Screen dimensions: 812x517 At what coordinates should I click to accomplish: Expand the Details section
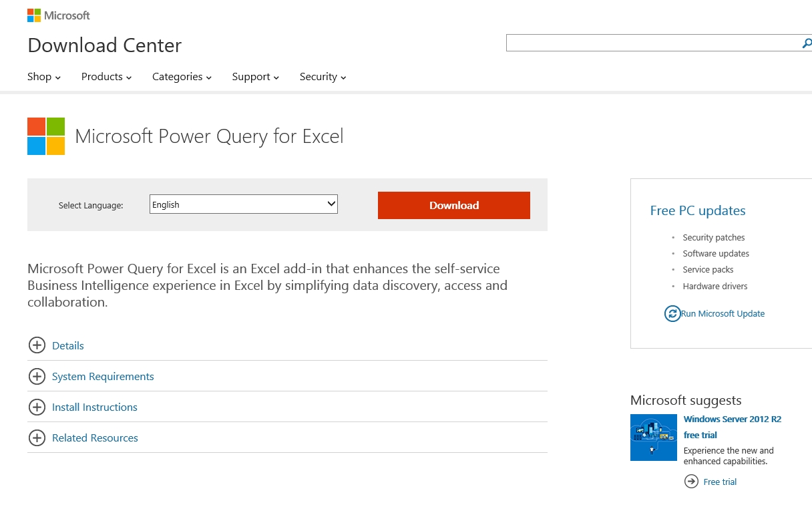pyautogui.click(x=68, y=345)
